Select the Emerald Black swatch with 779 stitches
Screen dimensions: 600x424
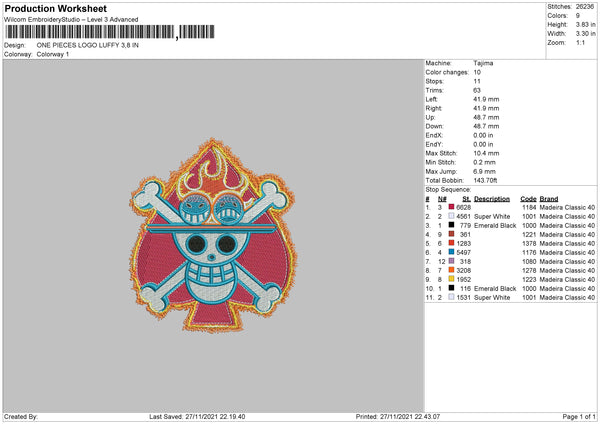(452, 225)
